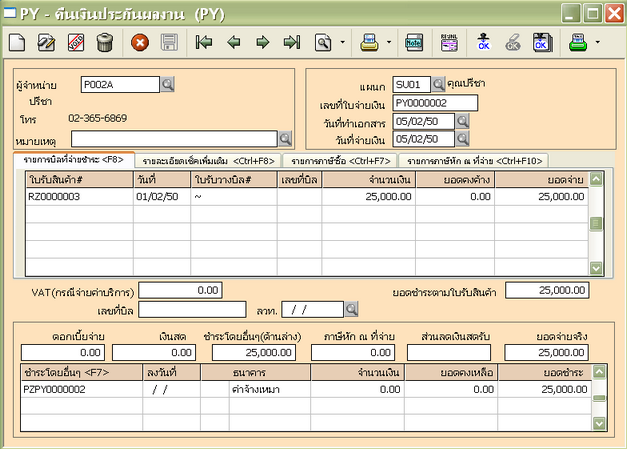Click the trash can delete icon
Screen dimensions: 627x449
[104, 42]
